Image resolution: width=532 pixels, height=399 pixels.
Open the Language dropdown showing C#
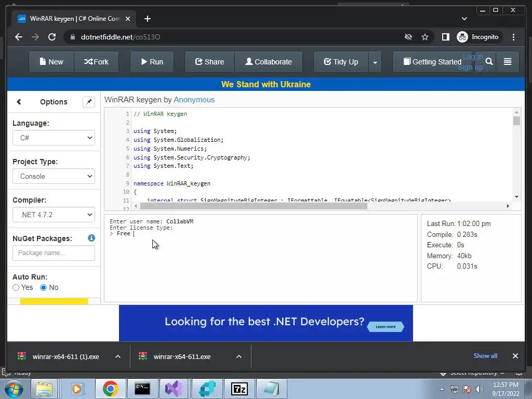pos(54,138)
